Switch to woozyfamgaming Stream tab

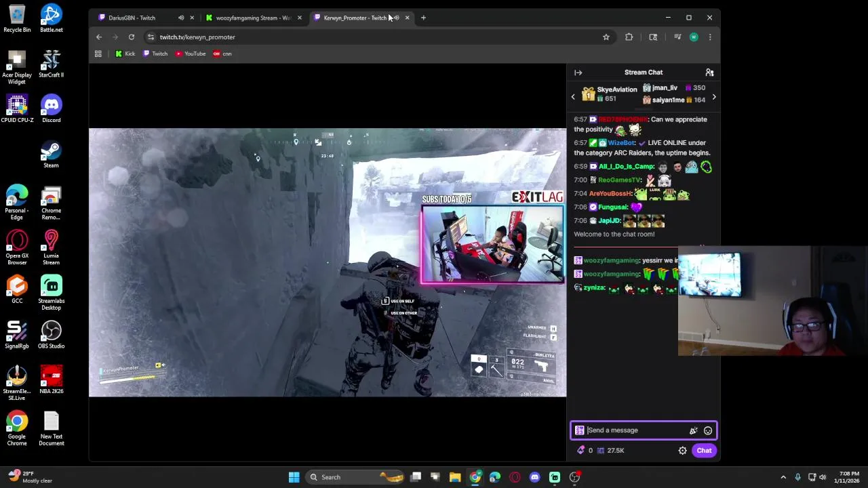pos(252,18)
